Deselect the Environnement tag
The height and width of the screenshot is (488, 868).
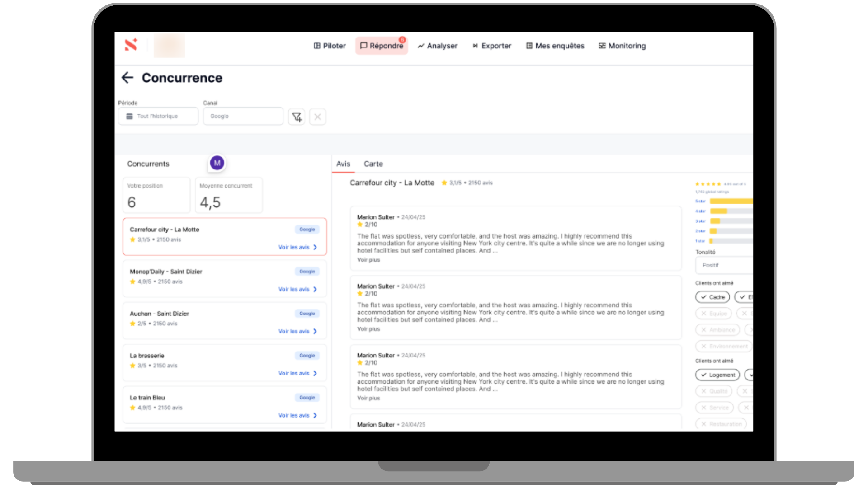point(723,346)
